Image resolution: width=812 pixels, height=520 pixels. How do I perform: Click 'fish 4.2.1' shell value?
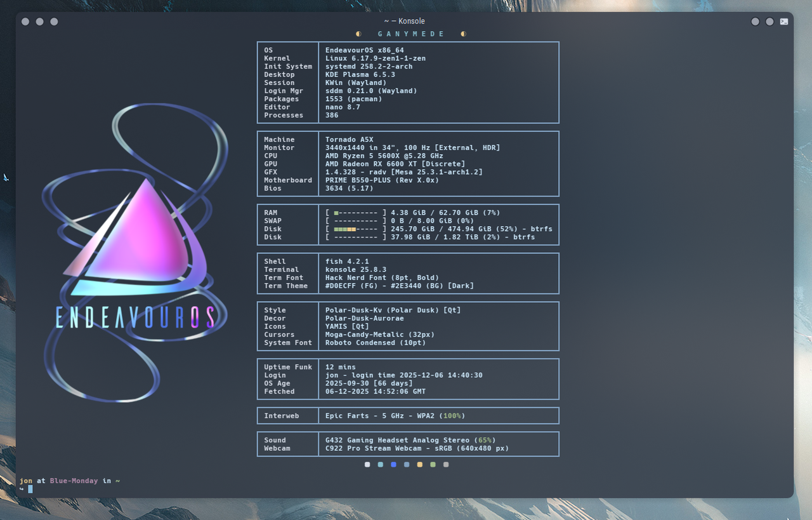point(347,262)
